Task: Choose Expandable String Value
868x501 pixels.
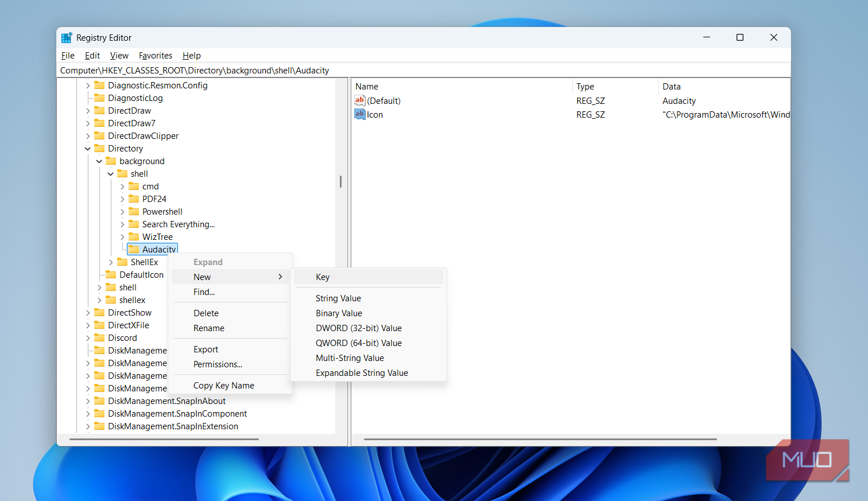Action: tap(369, 373)
